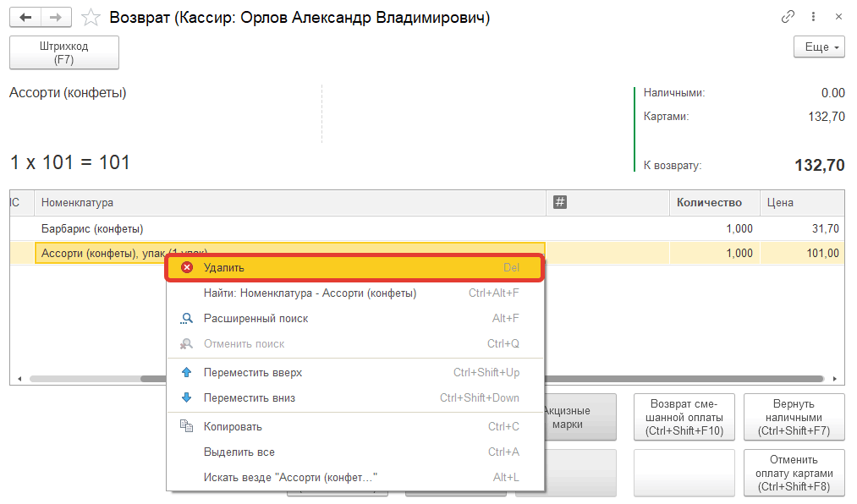Click the horizontal scrollbar under the table
857x504 pixels.
(x=677, y=380)
